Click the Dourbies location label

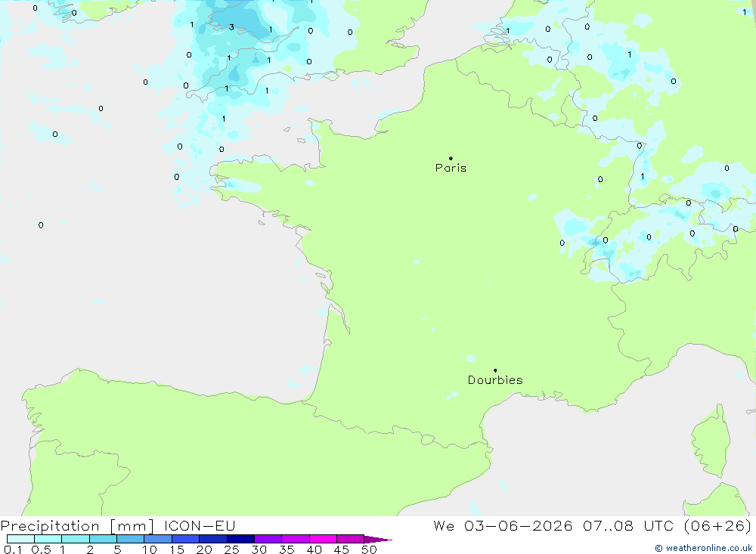pyautogui.click(x=495, y=380)
